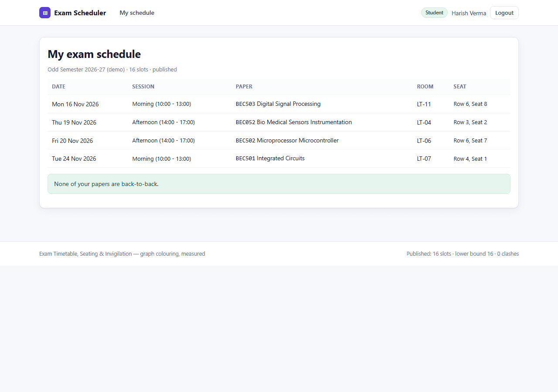Click the purple Exam Scheduler logo icon
The image size is (558, 392).
click(x=45, y=13)
